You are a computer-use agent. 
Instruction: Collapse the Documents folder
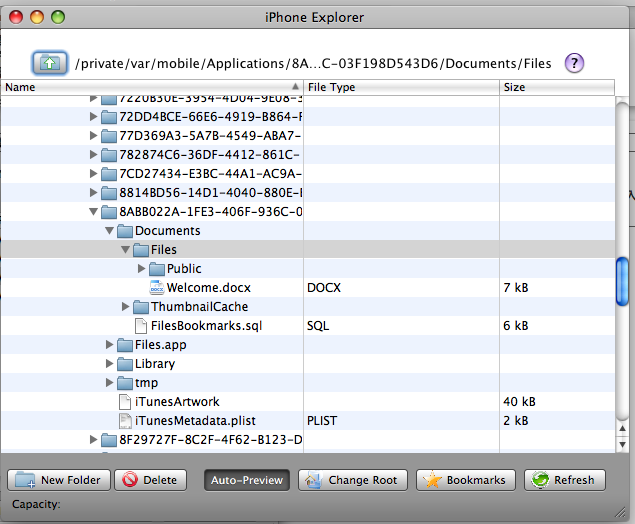point(109,231)
